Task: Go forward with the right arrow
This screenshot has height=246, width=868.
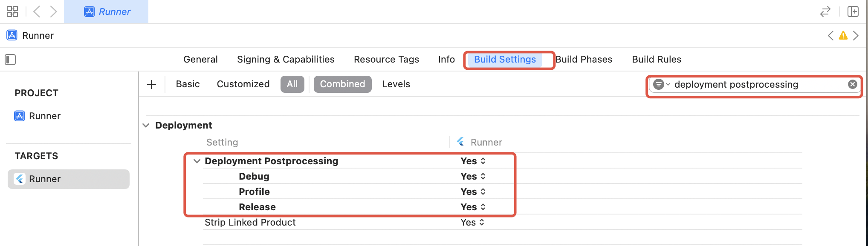Action: 53,11
